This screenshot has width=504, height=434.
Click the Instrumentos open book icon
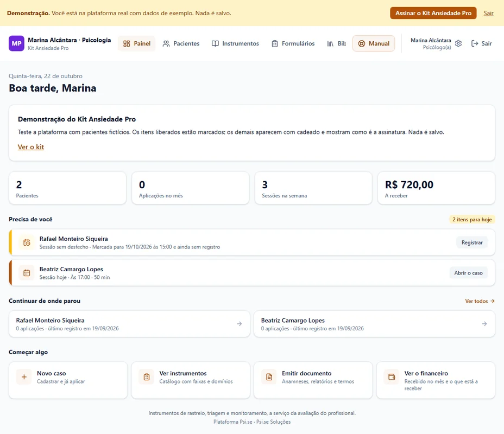point(215,43)
